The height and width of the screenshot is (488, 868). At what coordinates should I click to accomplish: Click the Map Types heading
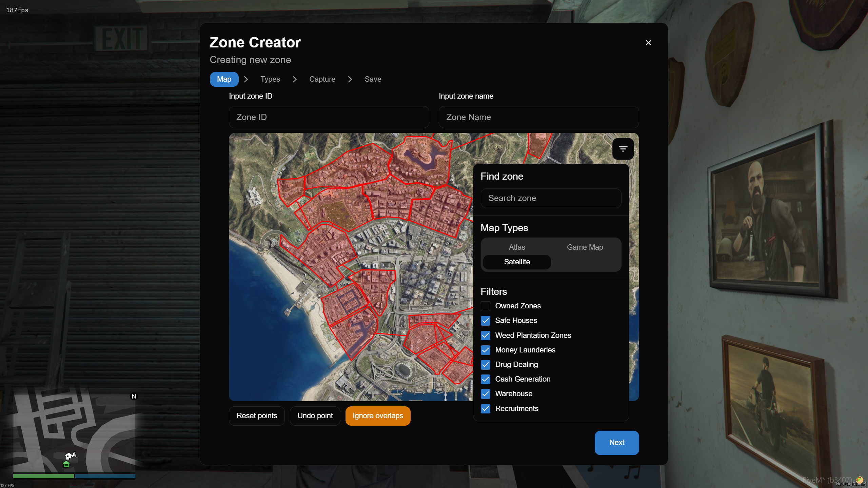coord(504,228)
